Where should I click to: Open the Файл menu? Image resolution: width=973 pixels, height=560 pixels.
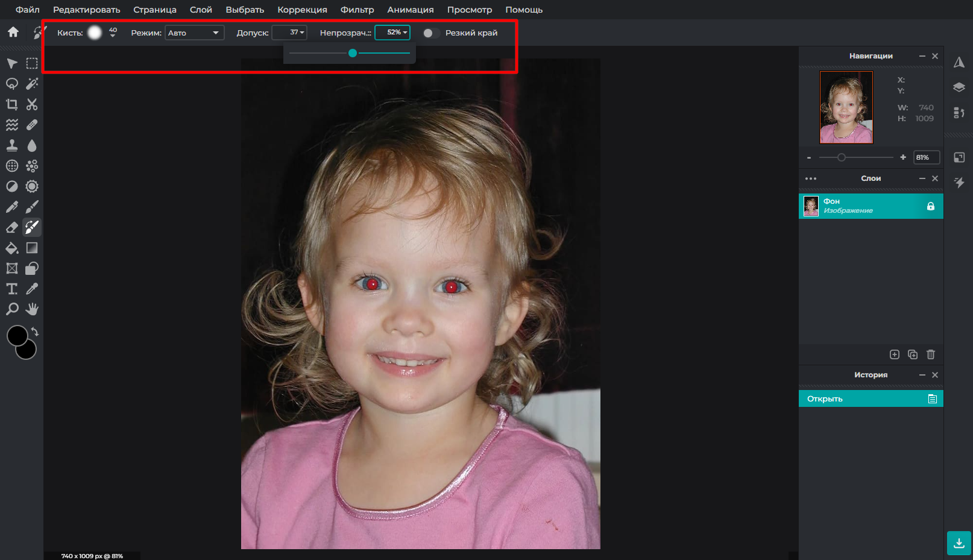[x=28, y=10]
